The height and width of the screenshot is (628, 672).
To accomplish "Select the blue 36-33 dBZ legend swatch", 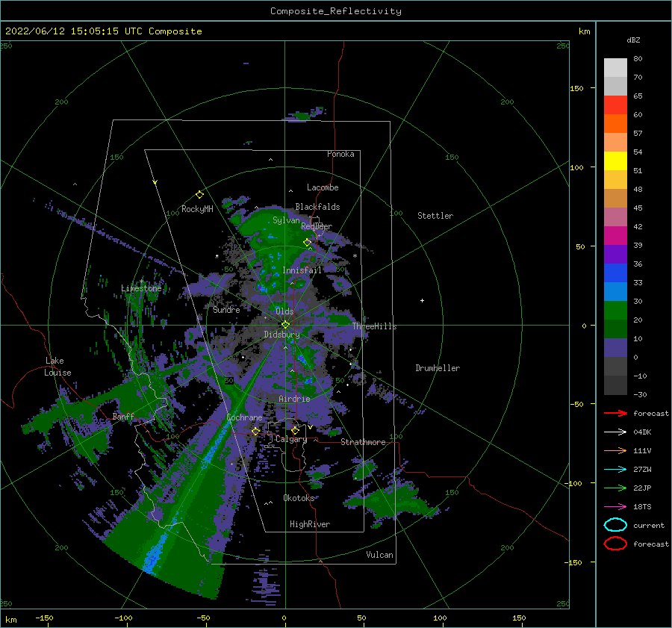I will [615, 273].
